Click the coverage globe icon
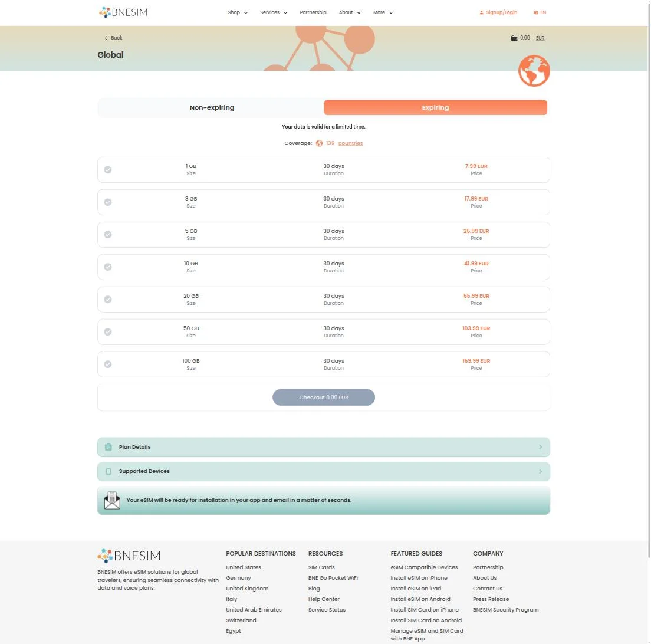The width and height of the screenshot is (651, 644). click(x=319, y=143)
